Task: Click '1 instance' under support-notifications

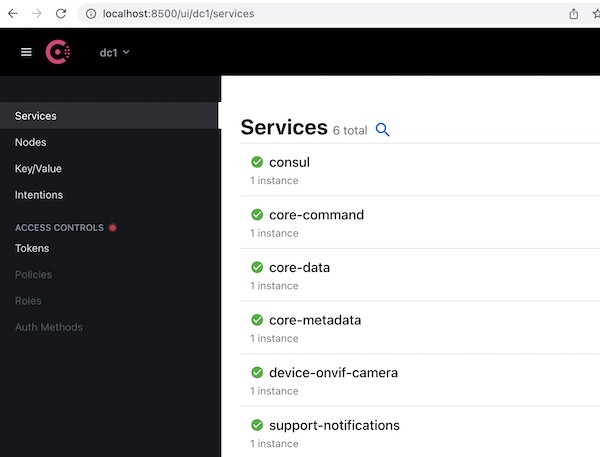Action: 274,444
